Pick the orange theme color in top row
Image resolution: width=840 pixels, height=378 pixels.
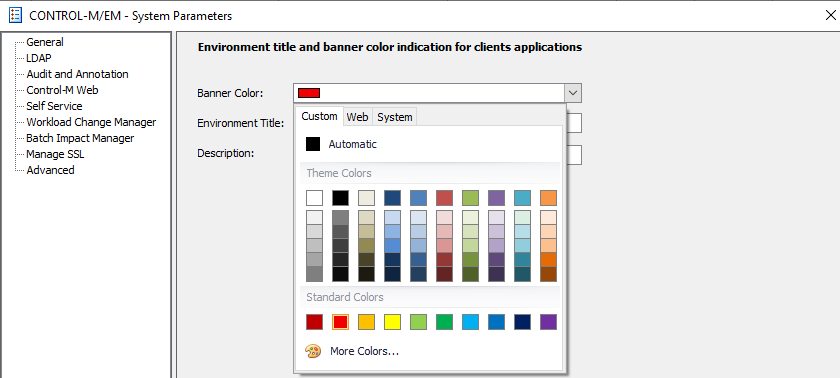(548, 198)
